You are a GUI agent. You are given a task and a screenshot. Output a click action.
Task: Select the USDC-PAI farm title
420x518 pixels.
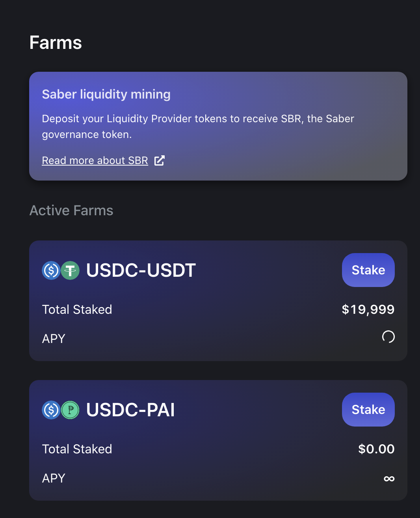130,410
